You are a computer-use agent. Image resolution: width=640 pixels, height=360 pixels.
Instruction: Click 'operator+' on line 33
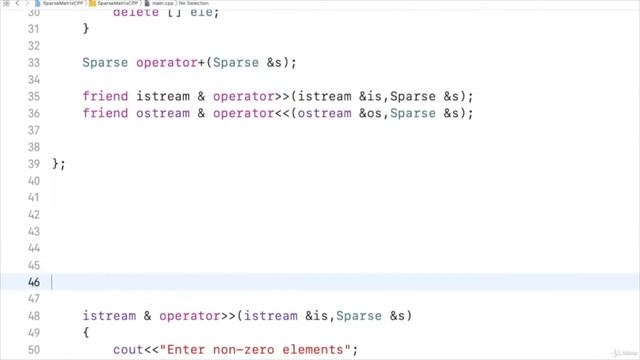tap(170, 63)
